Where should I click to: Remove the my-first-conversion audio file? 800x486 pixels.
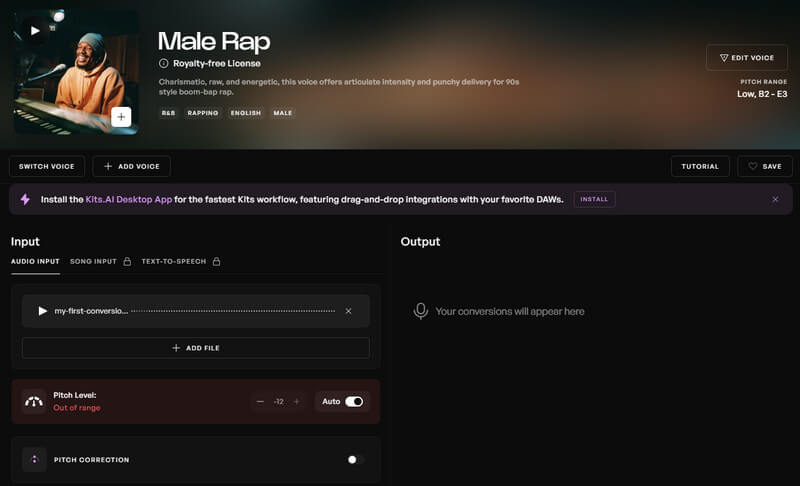click(348, 311)
